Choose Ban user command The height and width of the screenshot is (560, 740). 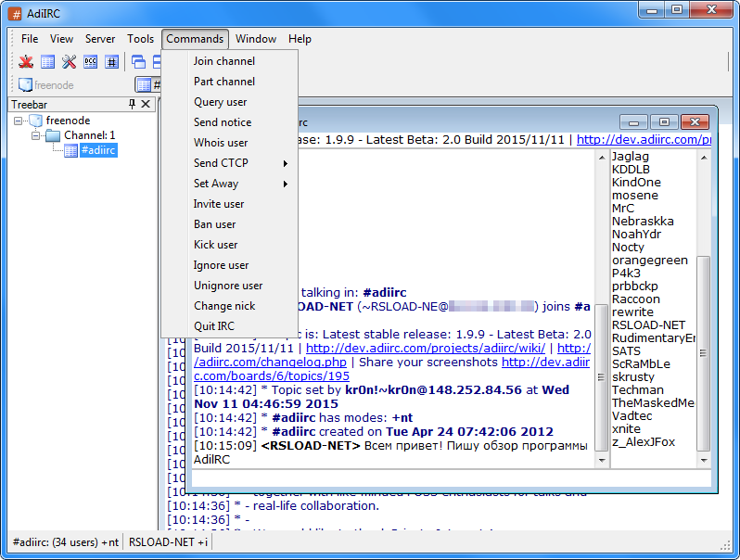click(x=230, y=224)
